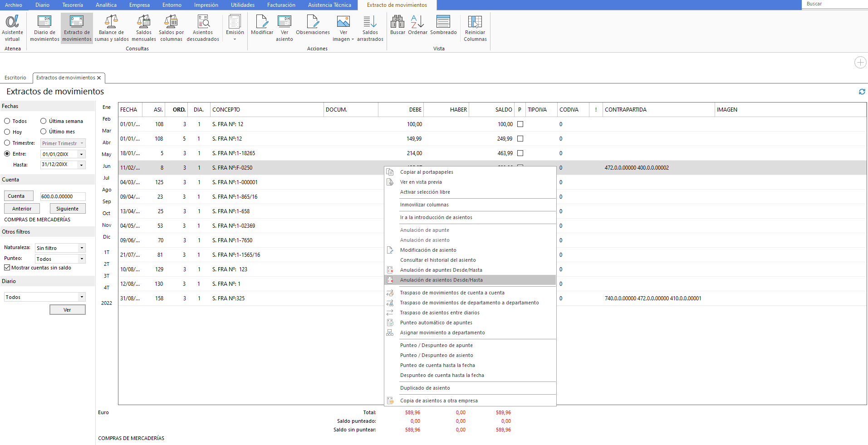Open Asientos descuadrados
Screen dimensions: 868x445
click(x=203, y=28)
